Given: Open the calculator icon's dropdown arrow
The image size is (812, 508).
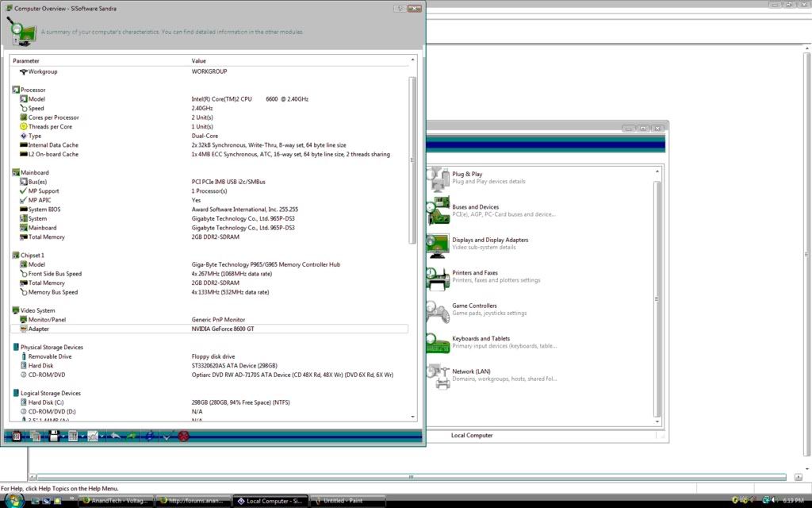Looking at the screenshot, I should 82,437.
